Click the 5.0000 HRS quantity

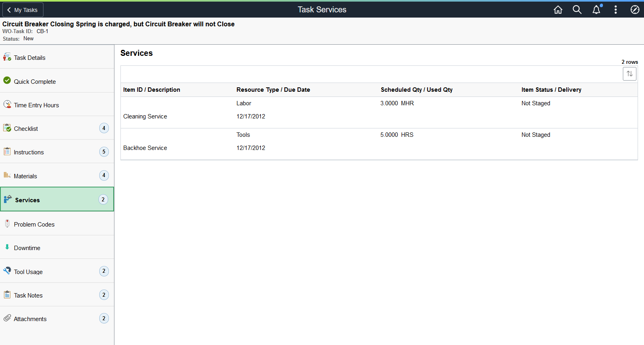tap(397, 135)
